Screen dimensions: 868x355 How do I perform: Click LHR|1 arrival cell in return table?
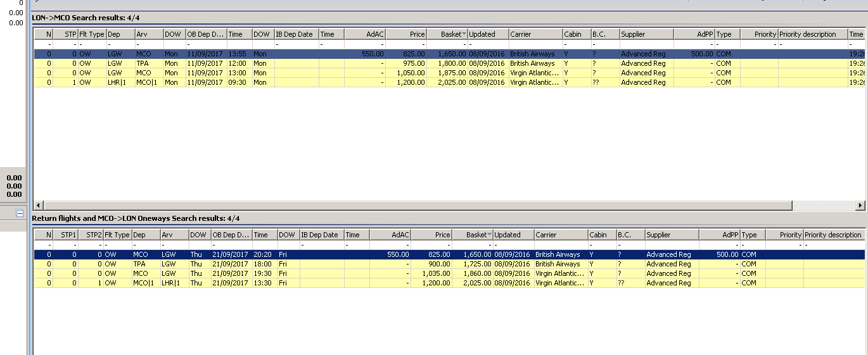(174, 283)
